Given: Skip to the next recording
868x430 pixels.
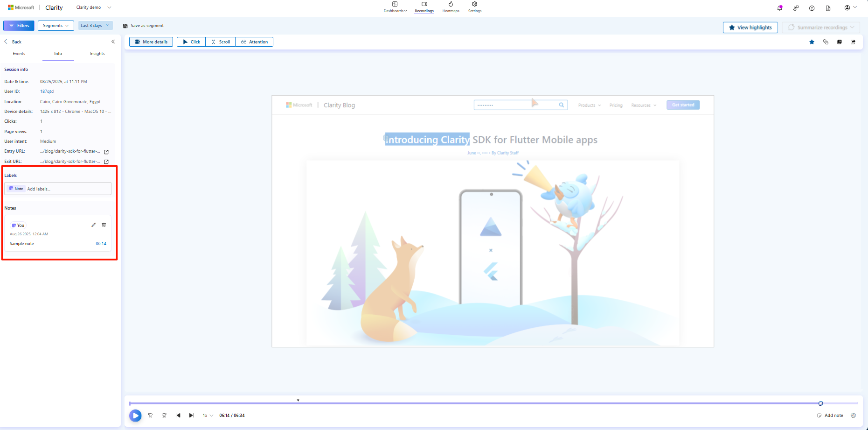Looking at the screenshot, I should click(191, 416).
